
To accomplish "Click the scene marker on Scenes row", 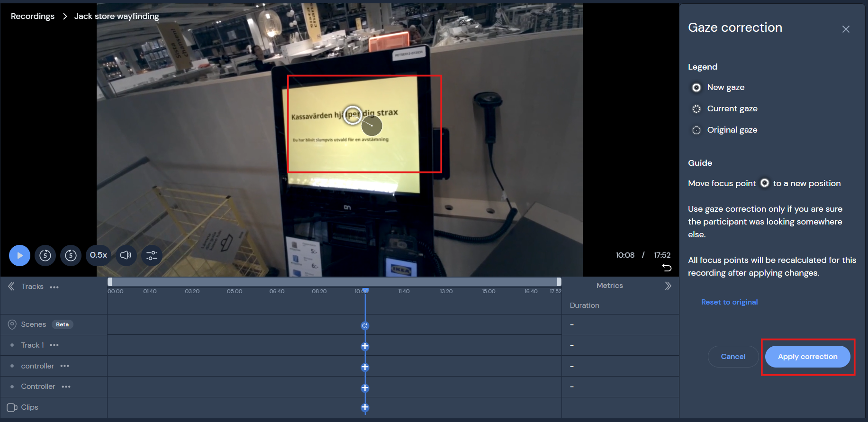I will pyautogui.click(x=365, y=325).
